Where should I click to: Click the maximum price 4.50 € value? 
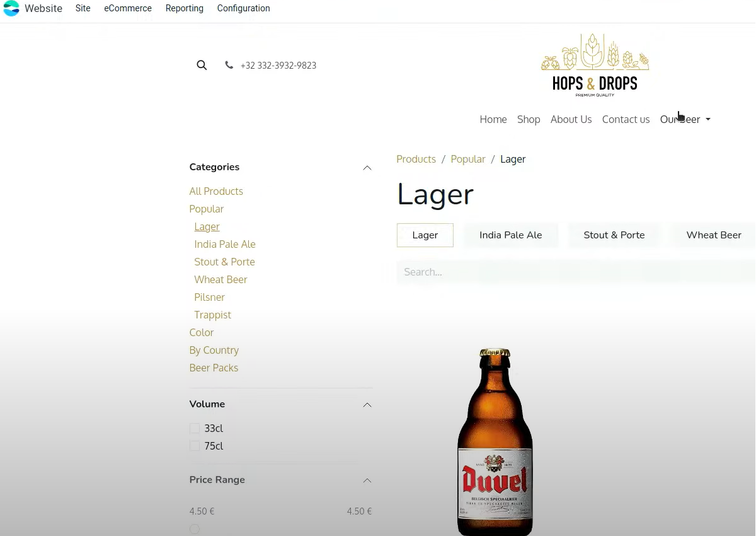tap(359, 511)
